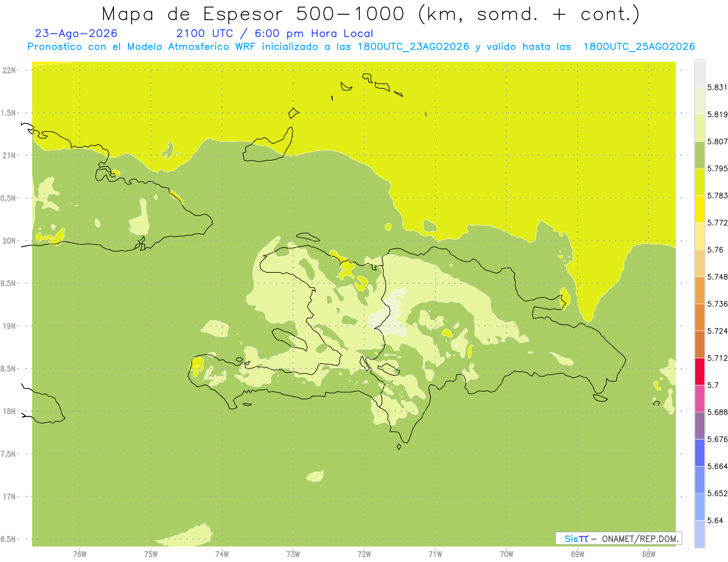Screen dimensions: 728x562
Task: Click the green swatch between 5.807 and 5.795
Action: coord(699,155)
